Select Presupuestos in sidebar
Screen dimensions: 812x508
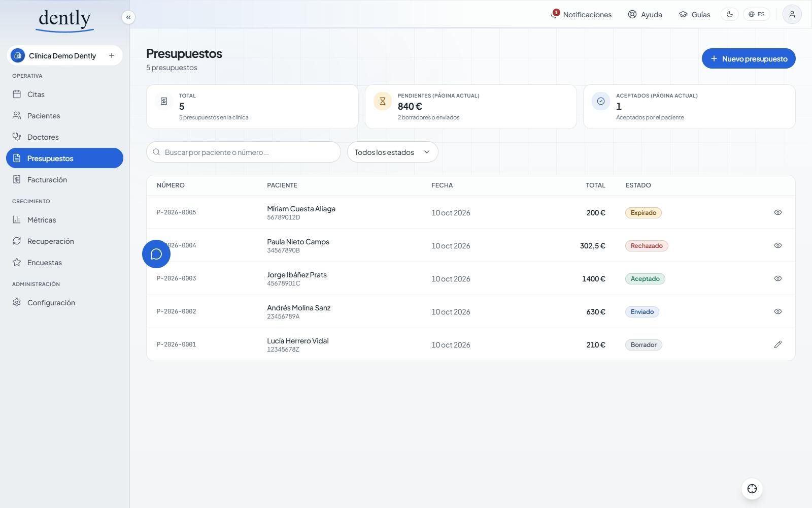[64, 158]
